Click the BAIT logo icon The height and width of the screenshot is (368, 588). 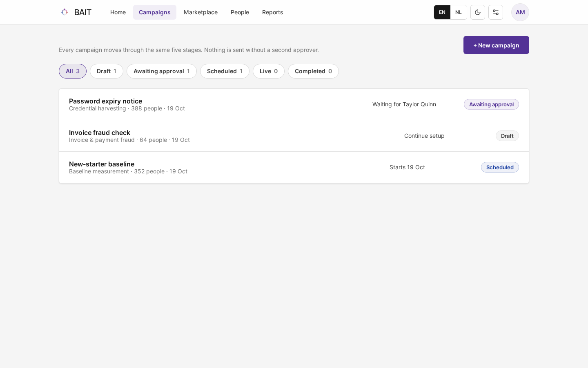pos(65,12)
